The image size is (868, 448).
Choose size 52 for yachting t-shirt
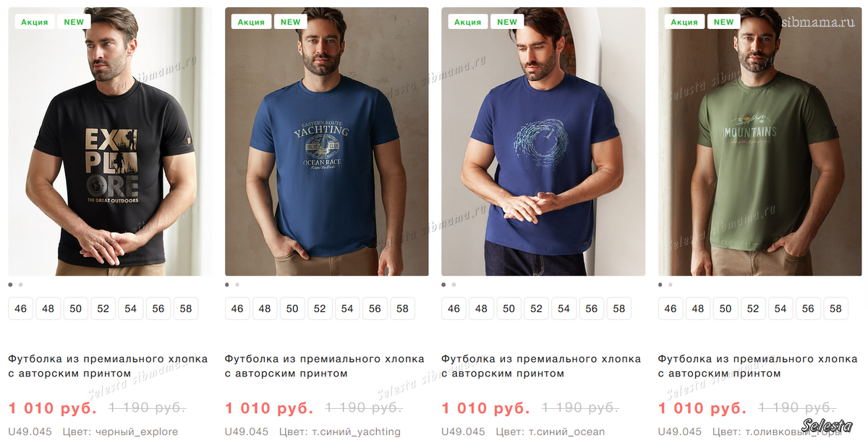tap(320, 308)
